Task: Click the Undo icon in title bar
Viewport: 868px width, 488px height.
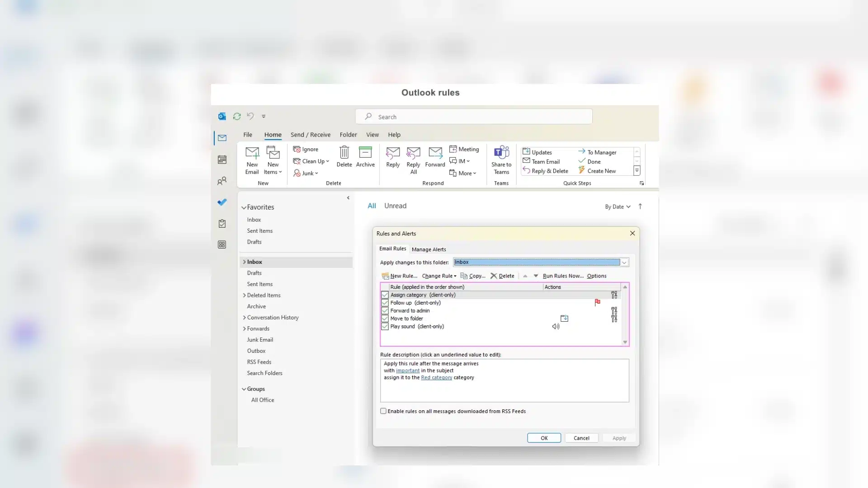Action: click(x=250, y=116)
